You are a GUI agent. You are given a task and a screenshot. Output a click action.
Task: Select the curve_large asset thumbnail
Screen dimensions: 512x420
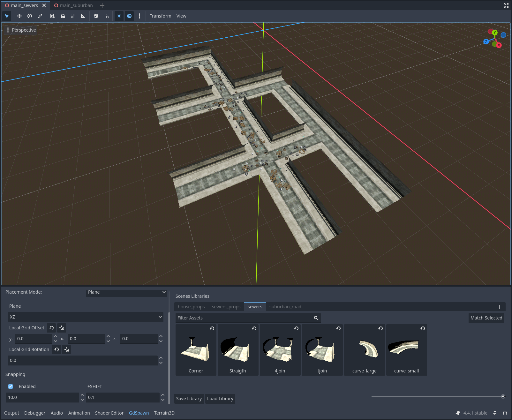[x=364, y=350]
